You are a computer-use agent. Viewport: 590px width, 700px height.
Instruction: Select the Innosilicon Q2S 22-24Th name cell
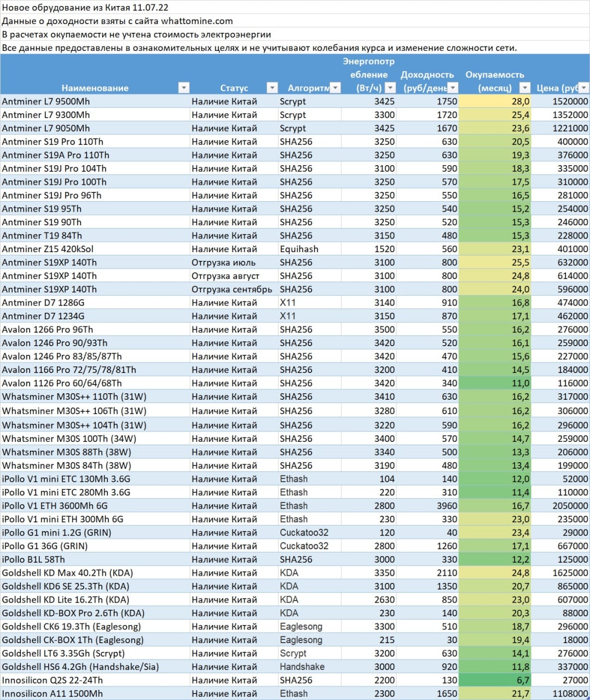(95, 680)
